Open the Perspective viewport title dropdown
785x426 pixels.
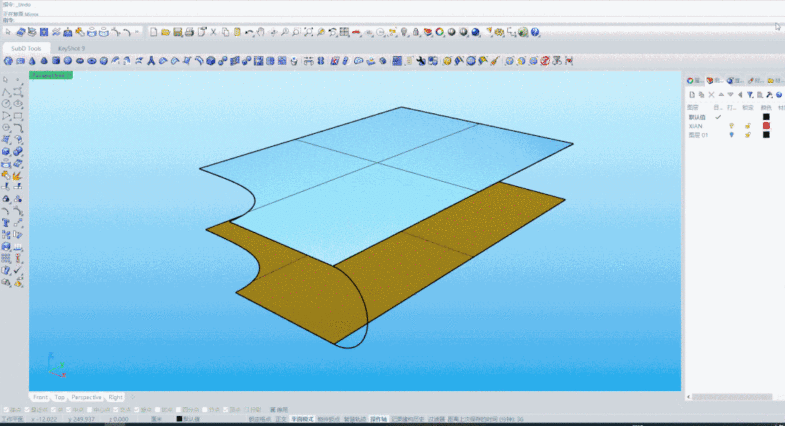(50, 75)
